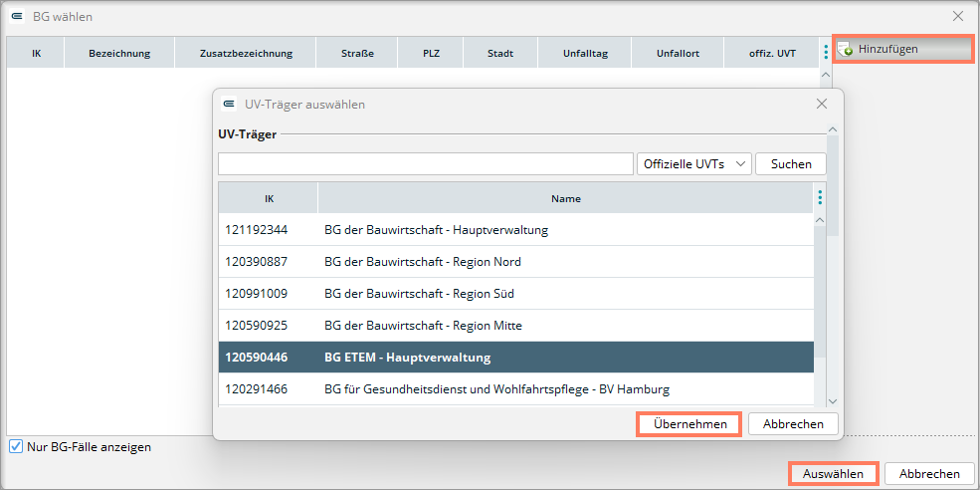980x490 pixels.
Task: Focus the UV-Träger search field
Action: pyautogui.click(x=426, y=164)
